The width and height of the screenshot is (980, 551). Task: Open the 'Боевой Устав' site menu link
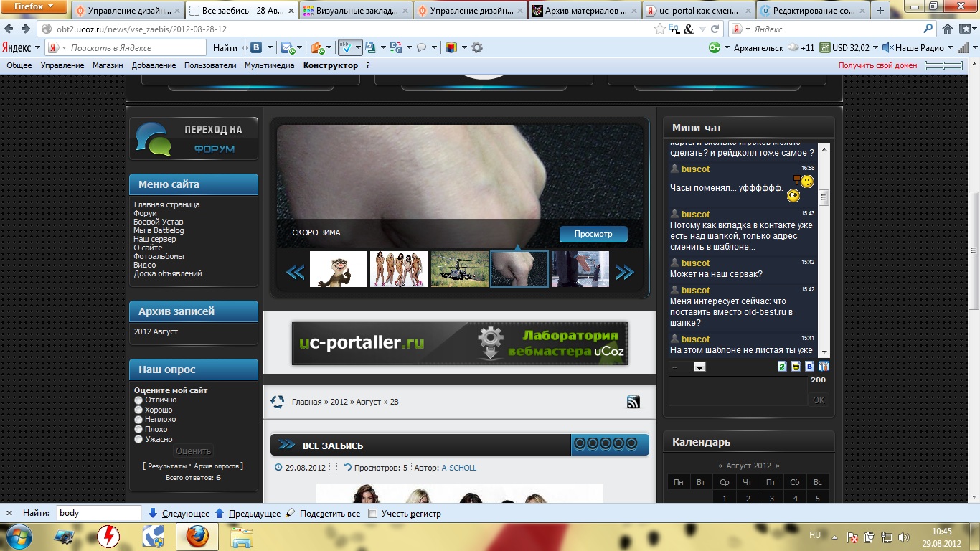[159, 222]
